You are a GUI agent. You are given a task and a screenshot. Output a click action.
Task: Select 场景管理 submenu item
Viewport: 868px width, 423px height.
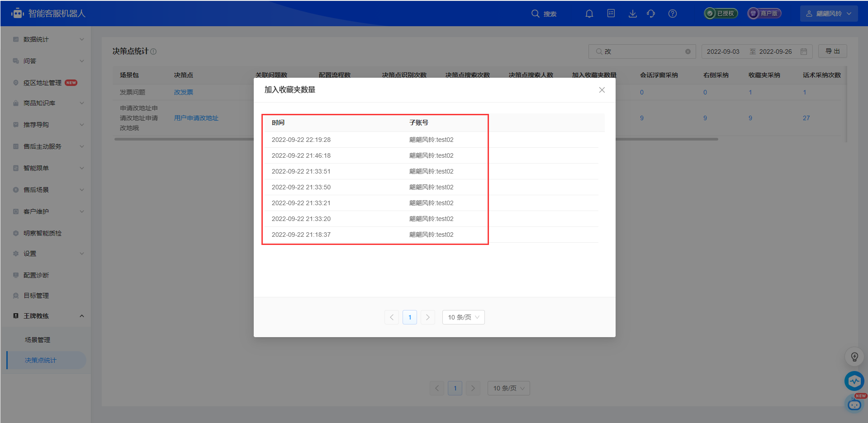[x=38, y=340]
